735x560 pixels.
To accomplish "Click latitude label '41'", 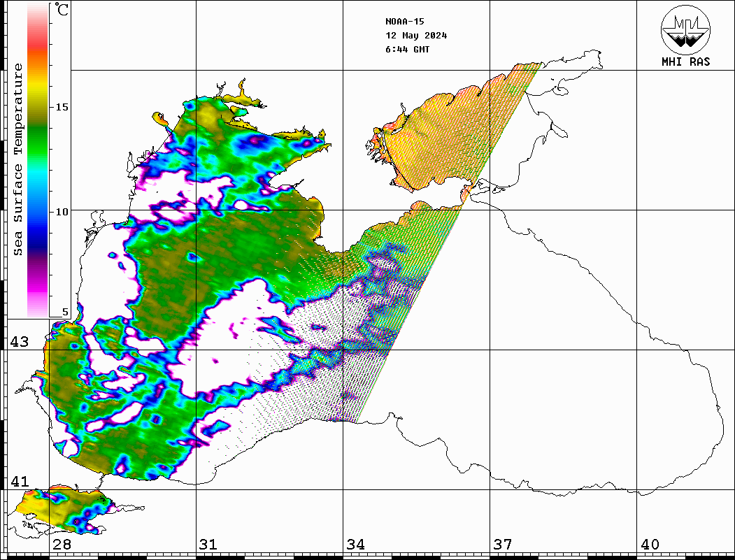I will click(x=19, y=482).
